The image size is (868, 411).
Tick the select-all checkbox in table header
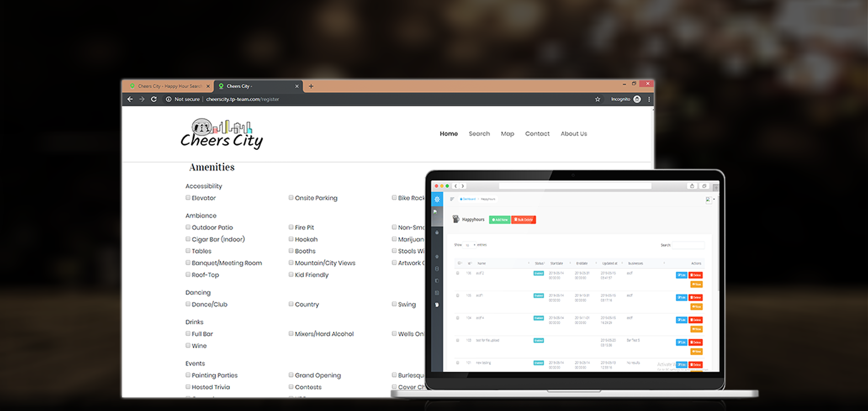(459, 263)
